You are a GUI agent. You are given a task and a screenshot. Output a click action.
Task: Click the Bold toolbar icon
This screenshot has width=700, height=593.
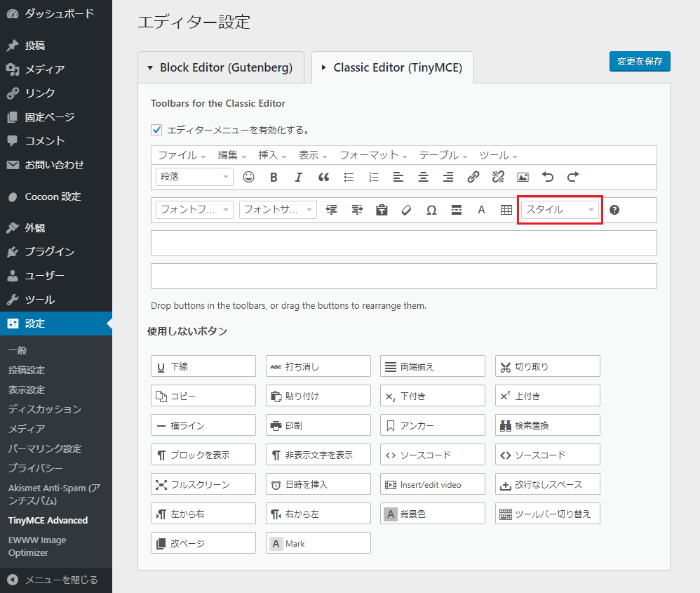coord(274,178)
